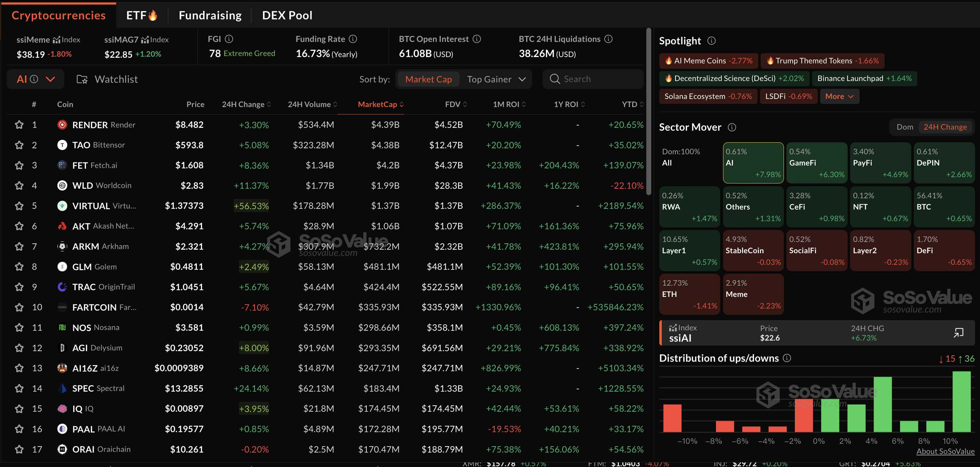Toggle favorite star for FET Fetch.ai
Viewport: 980px width, 467px height.
coord(19,165)
